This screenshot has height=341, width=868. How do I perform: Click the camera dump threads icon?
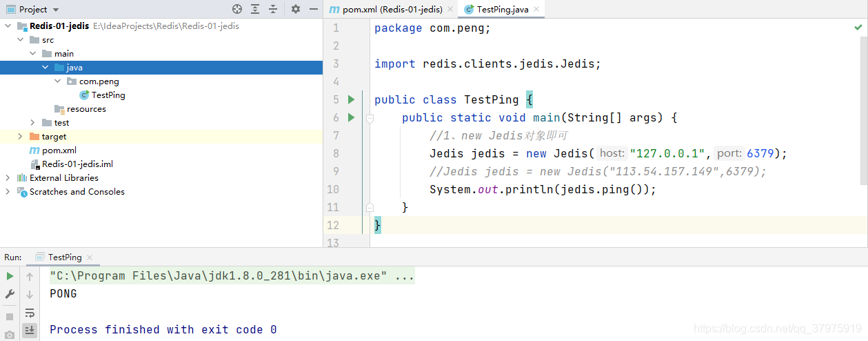pyautogui.click(x=10, y=335)
